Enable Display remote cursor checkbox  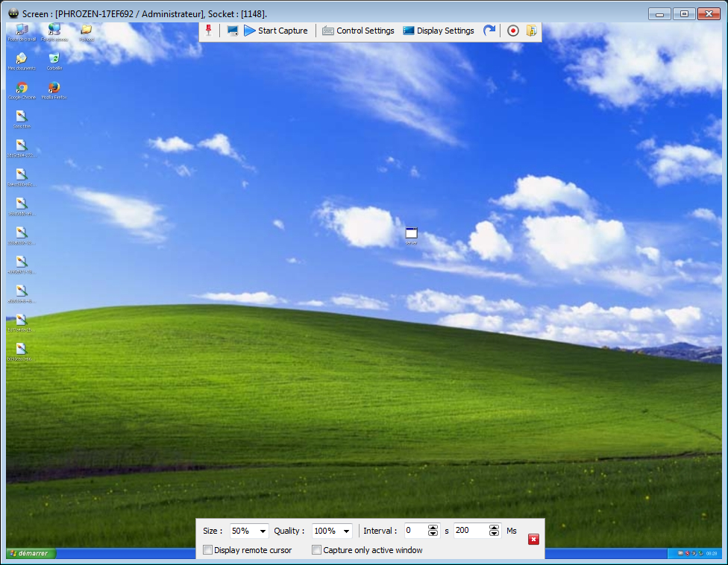click(x=208, y=550)
